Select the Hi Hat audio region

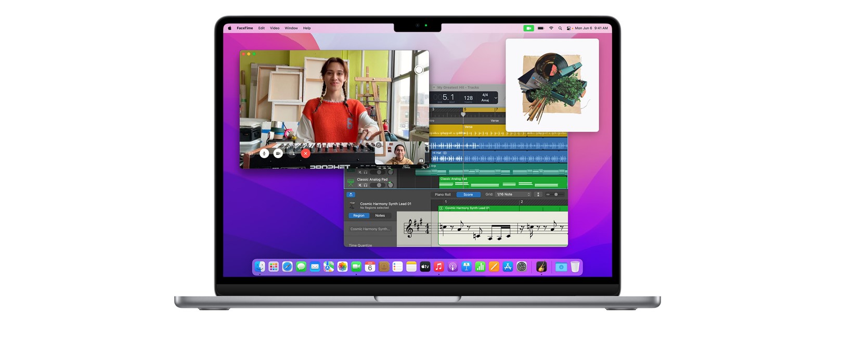499,157
